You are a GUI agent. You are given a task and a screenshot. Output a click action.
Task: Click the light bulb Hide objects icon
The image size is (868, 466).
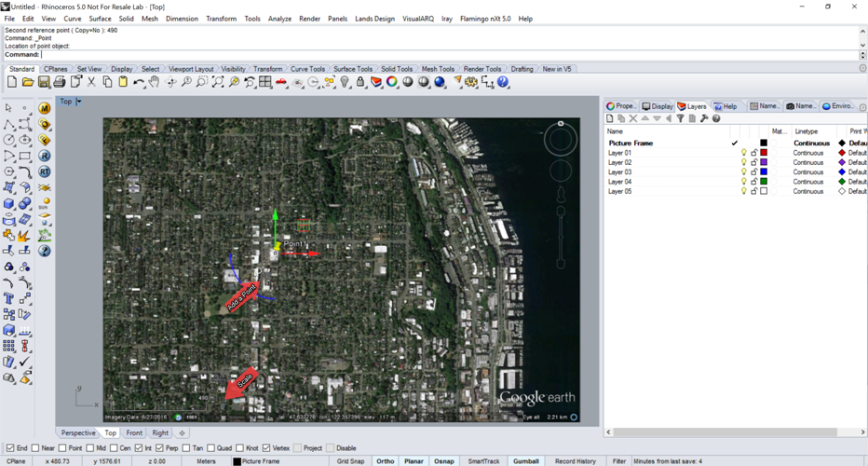click(x=345, y=83)
